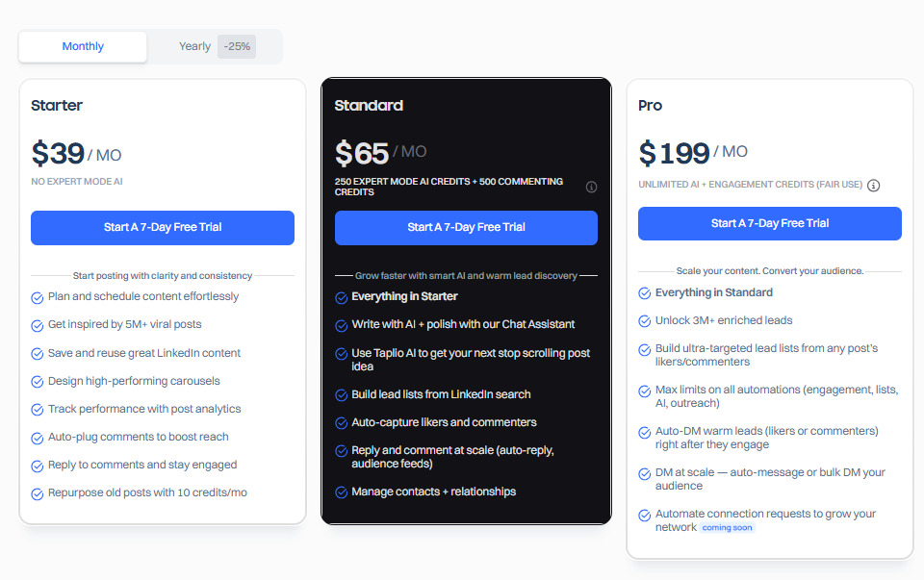Click checkmark icon beside 'Everything in Standard'
Screen dimensions: 924x580
(x=645, y=293)
